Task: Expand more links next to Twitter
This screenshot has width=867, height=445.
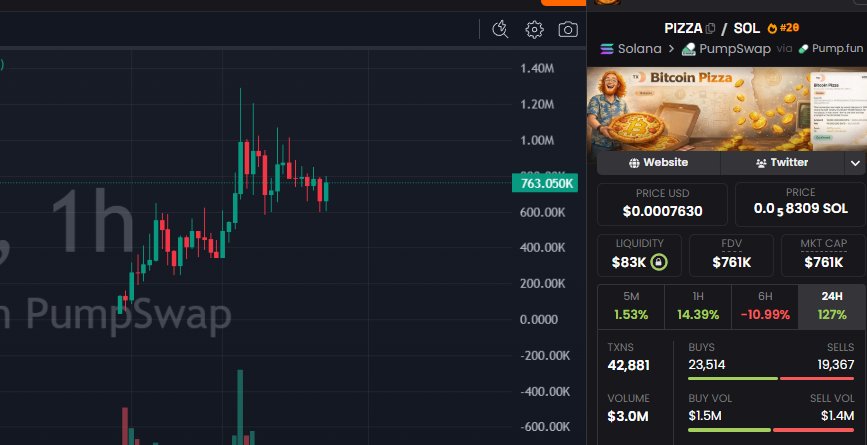Action: click(x=855, y=162)
